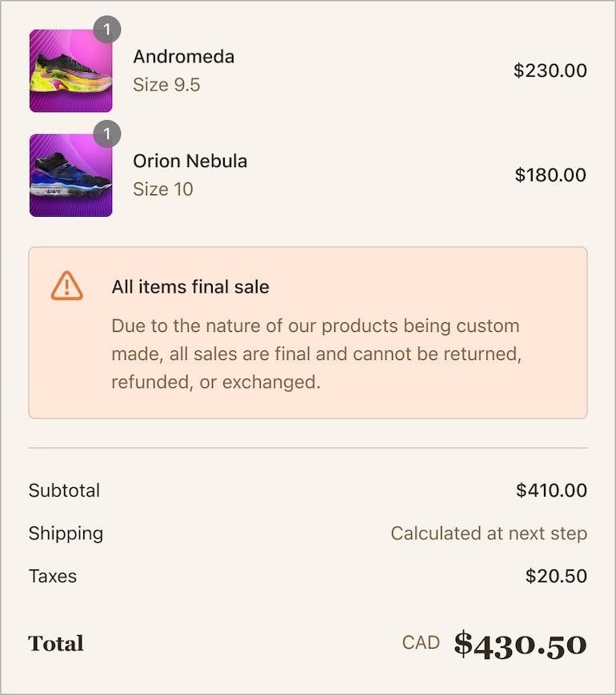Click quantity badge on Andromeda item

point(107,30)
